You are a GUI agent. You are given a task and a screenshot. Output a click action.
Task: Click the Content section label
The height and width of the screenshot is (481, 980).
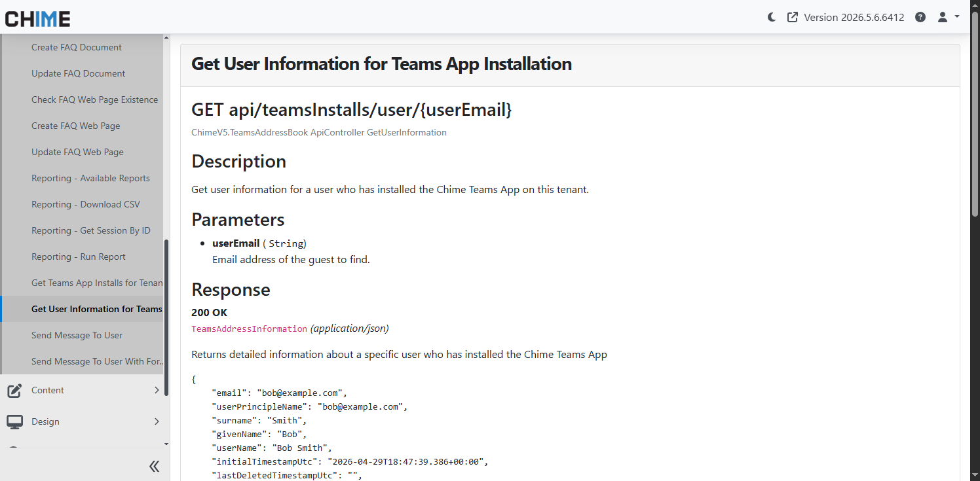click(48, 390)
